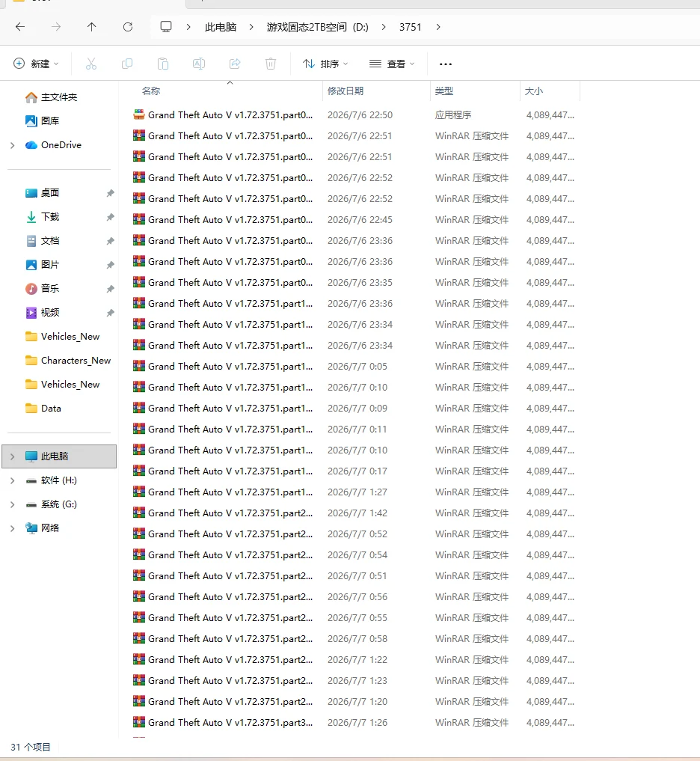Open 图库 gallery in sidebar
Screen dimensions: 700x761
click(x=50, y=121)
